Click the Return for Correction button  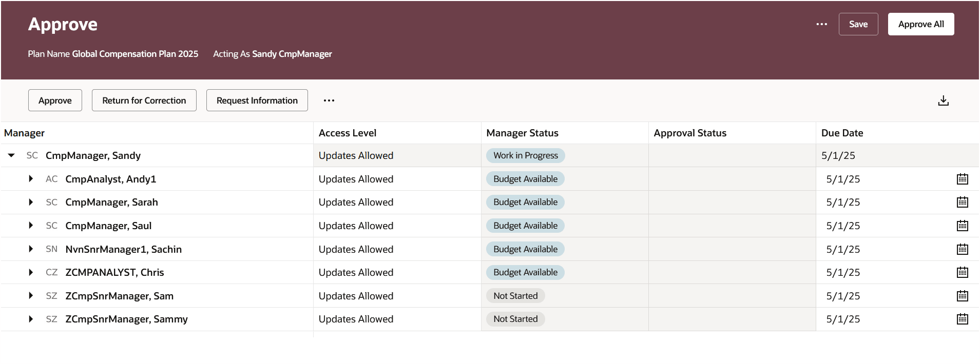point(144,100)
